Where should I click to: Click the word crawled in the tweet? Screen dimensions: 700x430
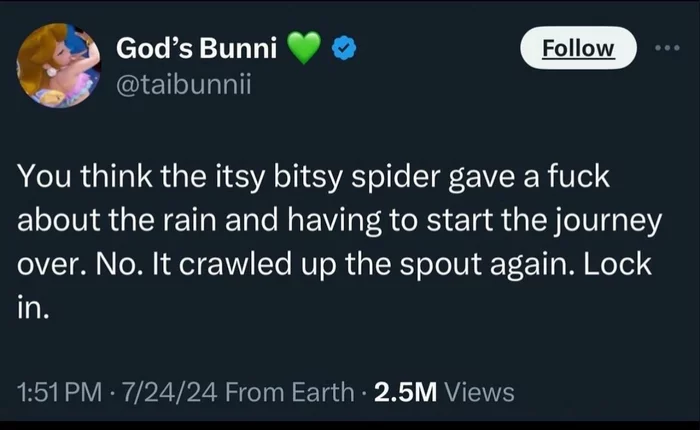click(235, 264)
